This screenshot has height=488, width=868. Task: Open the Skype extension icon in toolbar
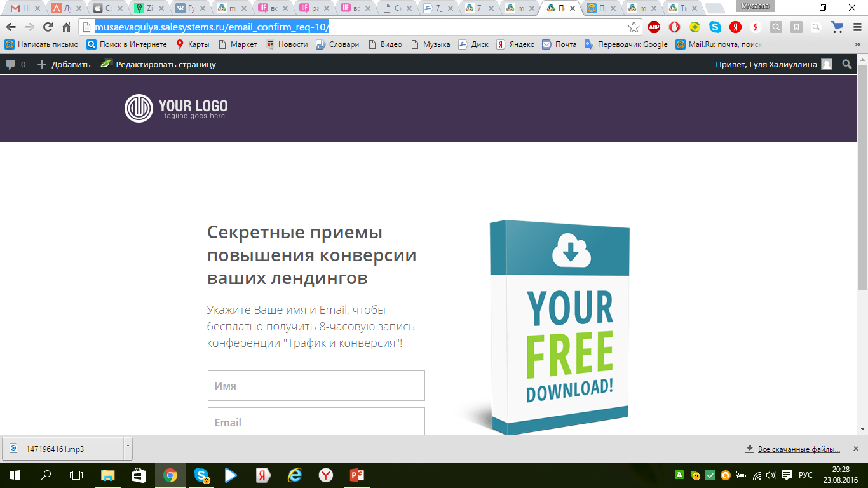tap(715, 27)
